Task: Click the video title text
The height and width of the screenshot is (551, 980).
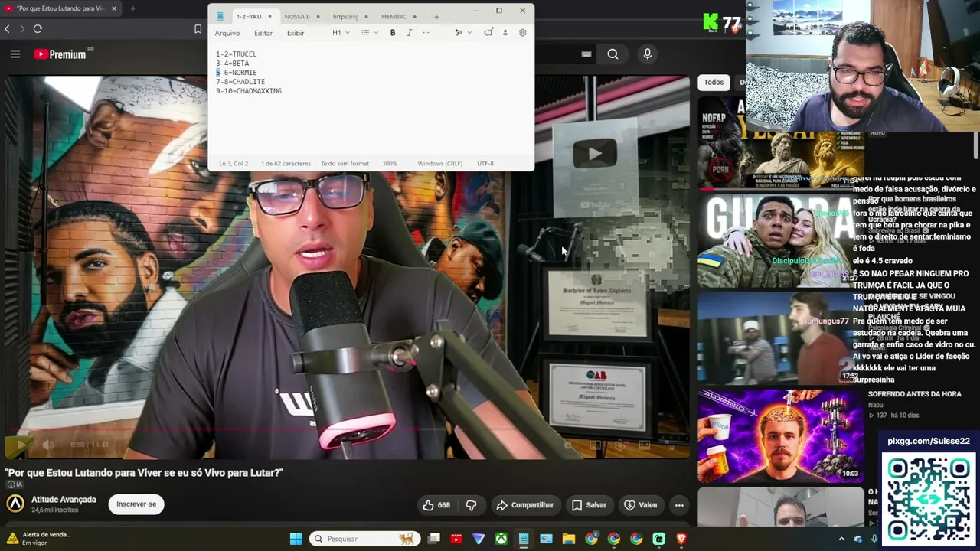Action: [x=144, y=473]
